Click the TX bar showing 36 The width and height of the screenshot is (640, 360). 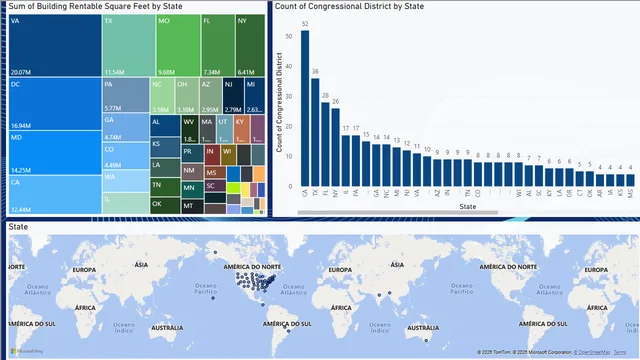click(315, 132)
